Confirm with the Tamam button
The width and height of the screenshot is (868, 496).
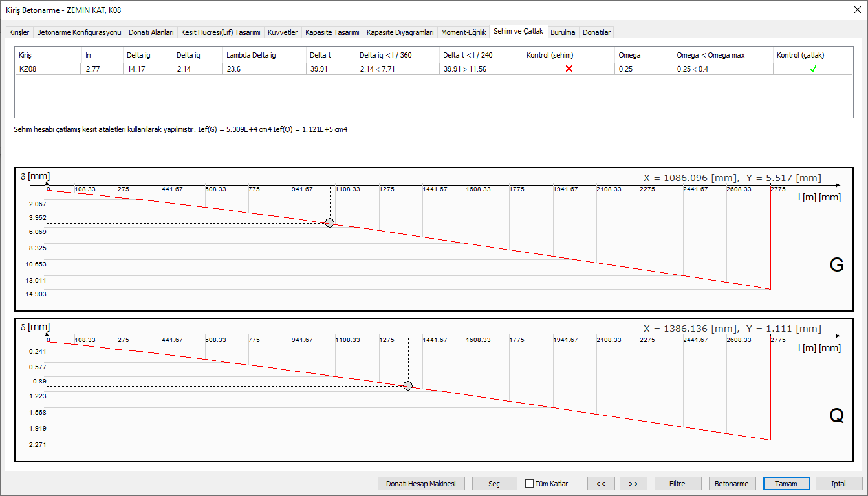tap(787, 484)
